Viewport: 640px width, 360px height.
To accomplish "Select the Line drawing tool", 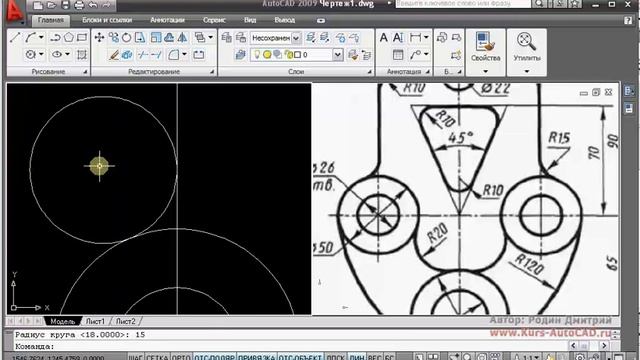I will [15, 38].
